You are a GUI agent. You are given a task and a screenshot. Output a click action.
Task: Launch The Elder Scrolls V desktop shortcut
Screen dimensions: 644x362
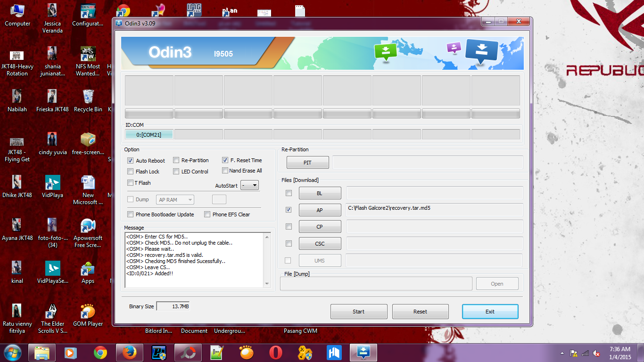(x=52, y=319)
